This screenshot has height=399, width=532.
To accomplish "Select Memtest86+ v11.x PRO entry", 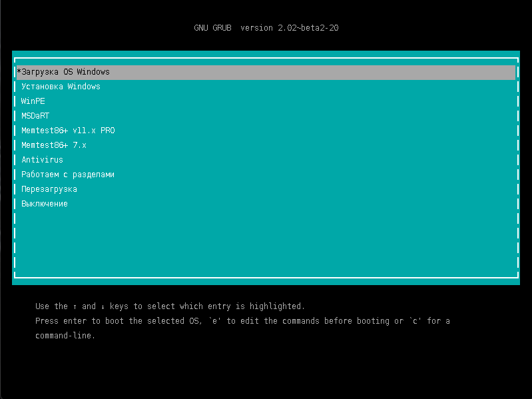I will (68, 131).
